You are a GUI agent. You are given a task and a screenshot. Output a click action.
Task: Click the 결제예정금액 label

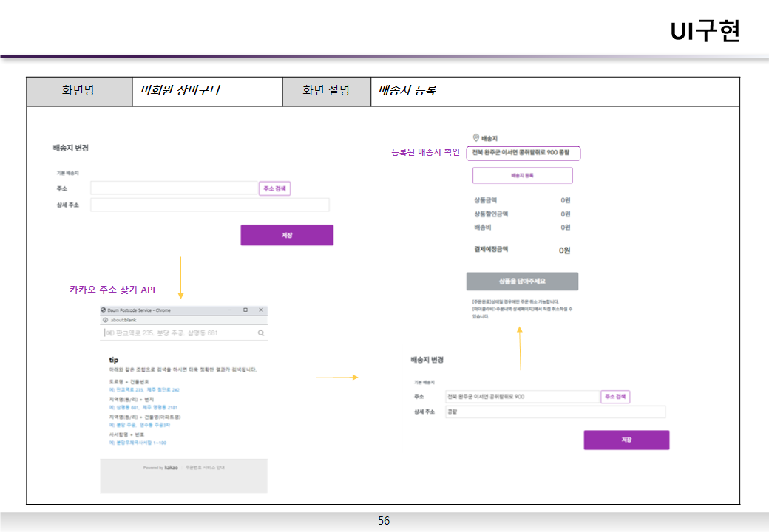pyautogui.click(x=491, y=249)
